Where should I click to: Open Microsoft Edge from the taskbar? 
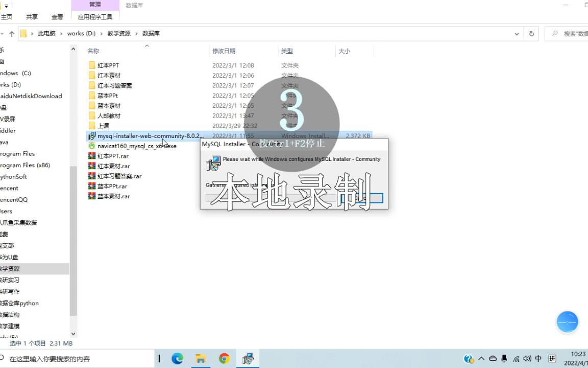177,358
